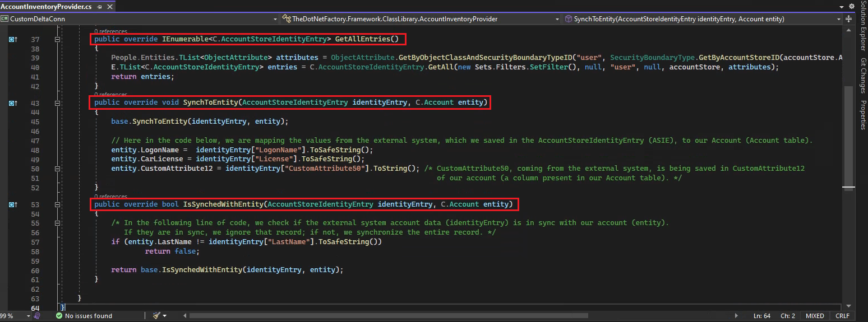Show the active files list dropdown arrow
This screenshot has height=322, width=868.
pos(842,7)
